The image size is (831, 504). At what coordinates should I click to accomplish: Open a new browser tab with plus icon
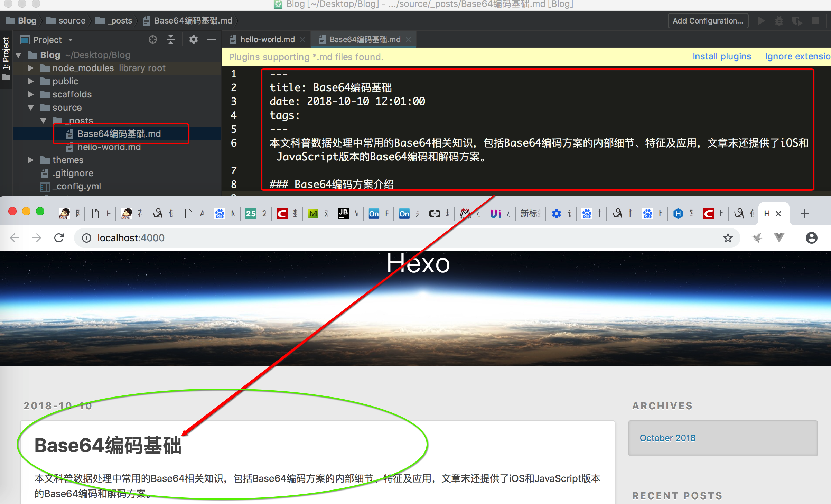pos(805,214)
